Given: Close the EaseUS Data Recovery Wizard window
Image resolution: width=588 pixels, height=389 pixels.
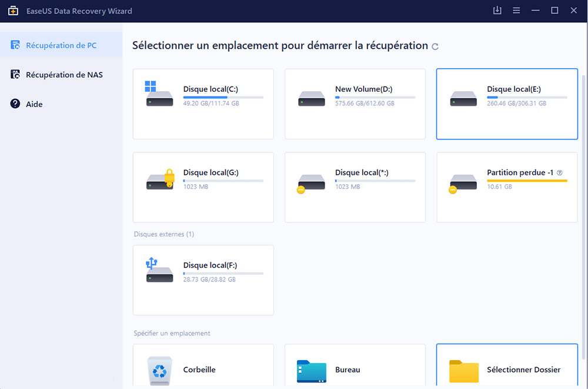Looking at the screenshot, I should point(574,11).
